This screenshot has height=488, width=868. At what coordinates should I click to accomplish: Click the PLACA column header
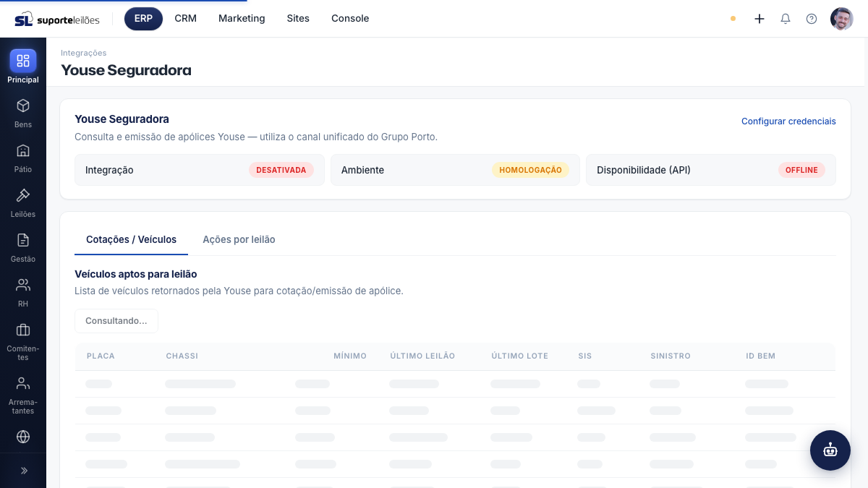point(101,356)
